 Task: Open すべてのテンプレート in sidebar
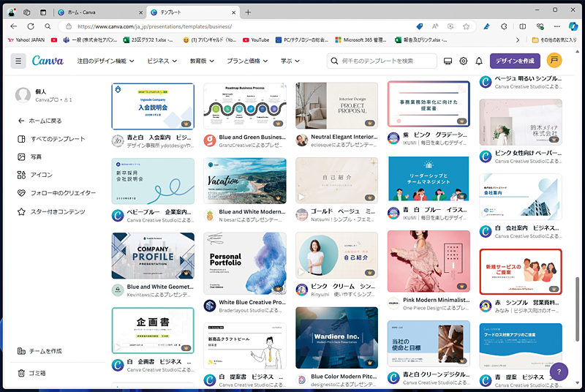click(51, 139)
